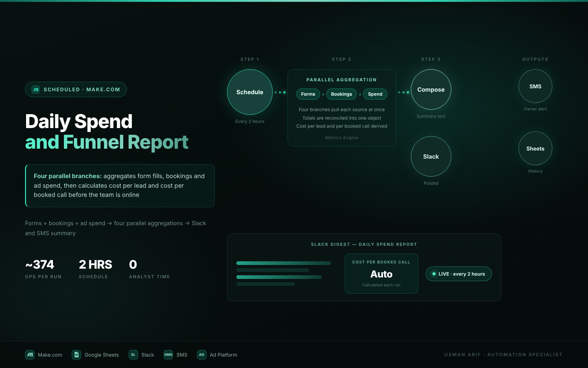Click the 'History' caption under Sheets
The height and width of the screenshot is (368, 588).
535,171
